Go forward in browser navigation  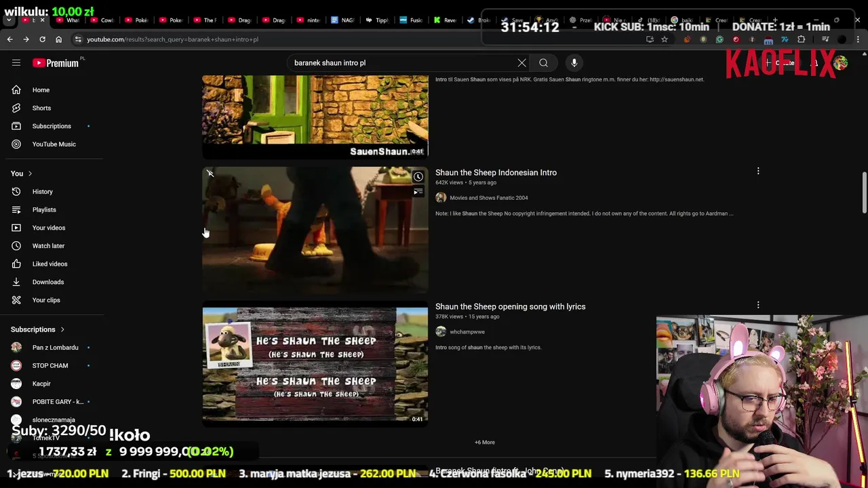(x=26, y=39)
